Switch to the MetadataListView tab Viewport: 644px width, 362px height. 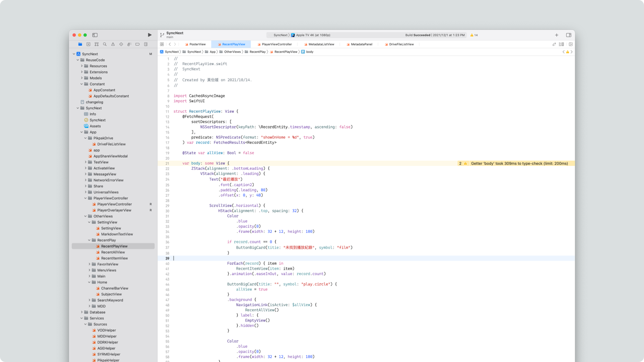coord(319,44)
